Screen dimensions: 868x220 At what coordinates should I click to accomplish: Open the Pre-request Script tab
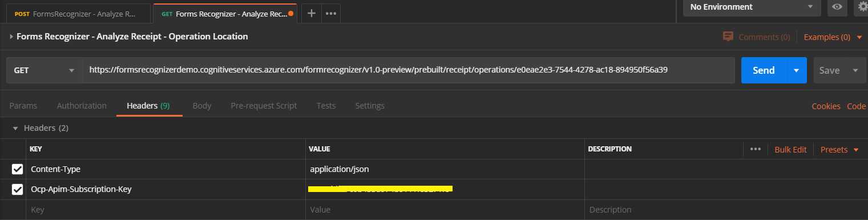264,106
